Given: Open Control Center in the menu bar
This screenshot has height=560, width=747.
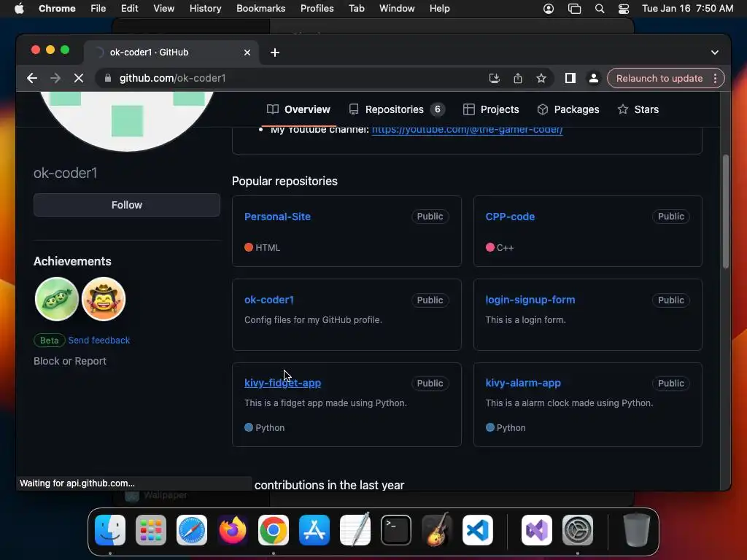Looking at the screenshot, I should [x=624, y=9].
